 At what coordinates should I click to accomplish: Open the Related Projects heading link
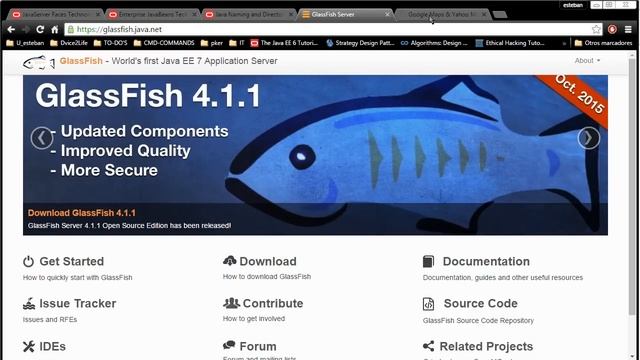pyautogui.click(x=486, y=347)
